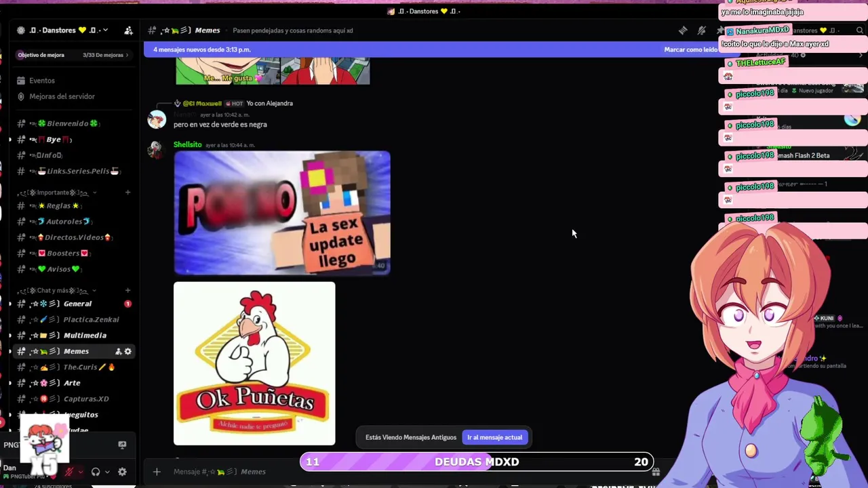Click the avatar next to the 'pero en vez de verde' message
The width and height of the screenshot is (868, 488).
(x=157, y=119)
